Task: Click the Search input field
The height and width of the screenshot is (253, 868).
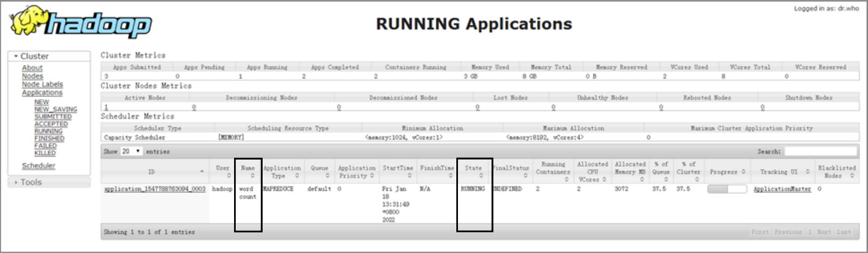Action: (x=820, y=151)
